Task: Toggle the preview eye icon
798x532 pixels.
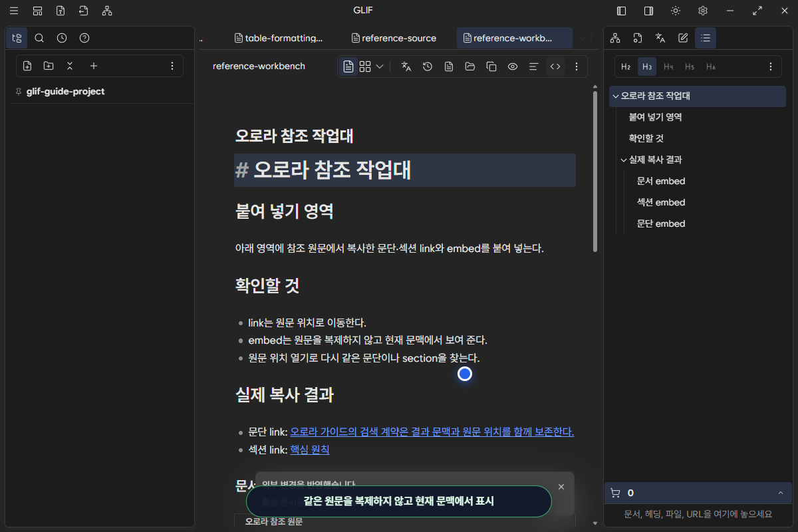Action: [513, 66]
